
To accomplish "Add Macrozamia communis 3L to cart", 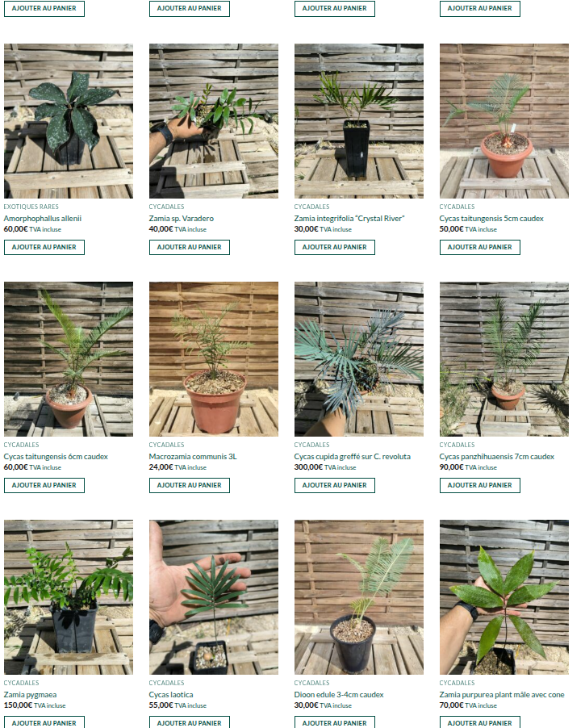I will tap(190, 485).
